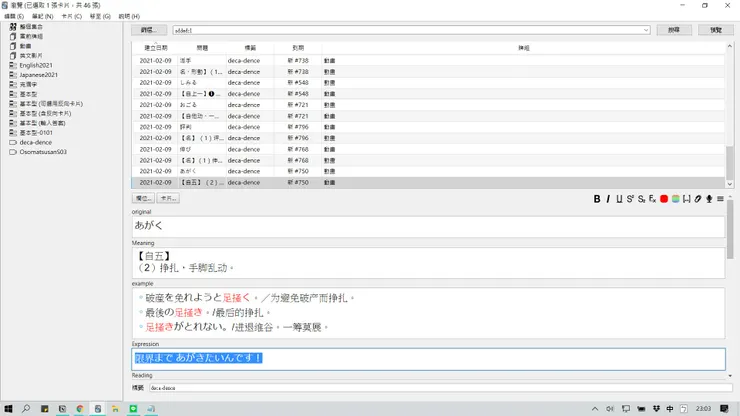Open the menu ending in (G)
Screen dimensions: 740x416
pos(100,16)
